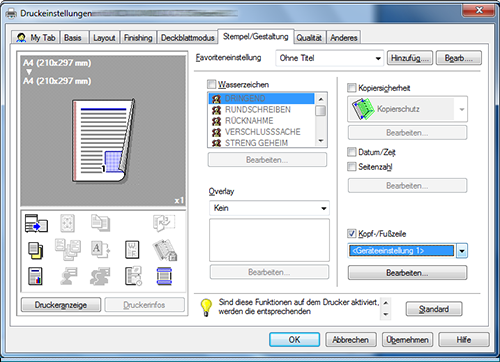Open the Kopierschutz dropdown arrow
500x362 pixels.
(x=462, y=109)
